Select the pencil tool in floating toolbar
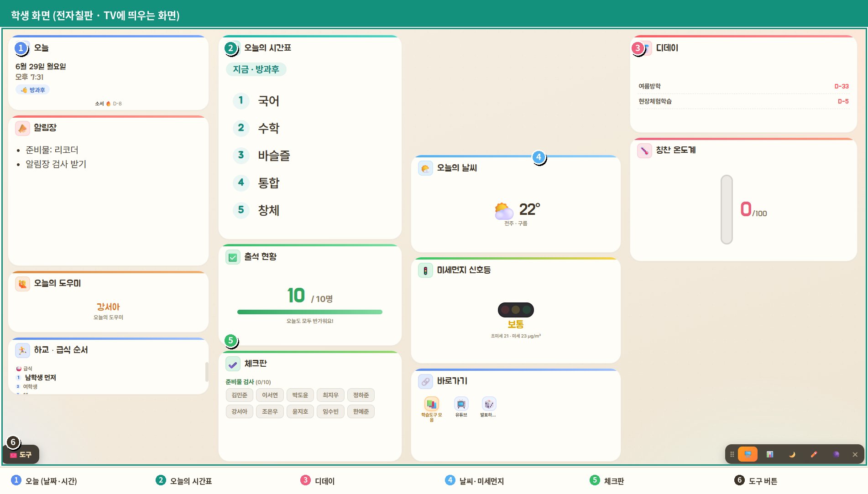 click(814, 454)
